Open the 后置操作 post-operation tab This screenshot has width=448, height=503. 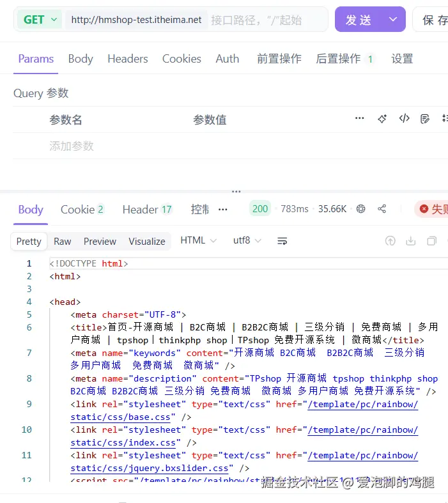(344, 59)
